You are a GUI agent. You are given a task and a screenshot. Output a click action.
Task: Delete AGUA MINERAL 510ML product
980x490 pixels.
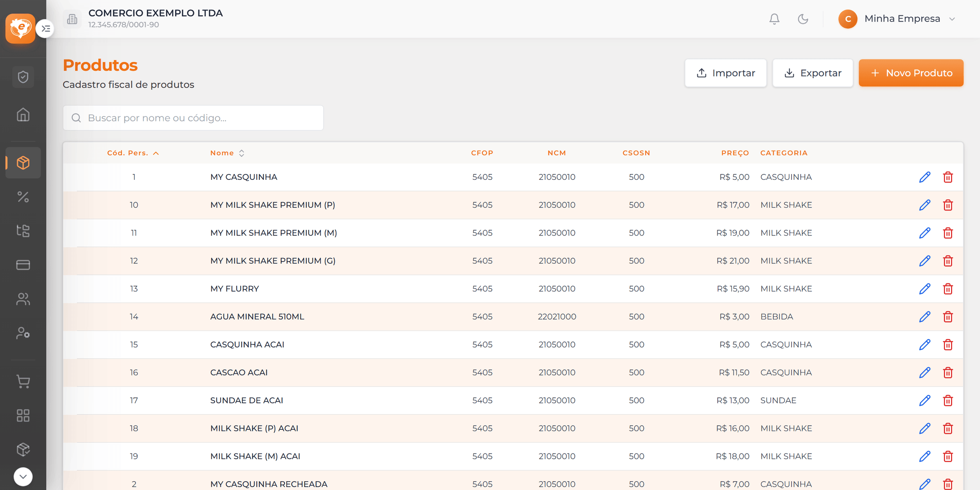(x=948, y=317)
